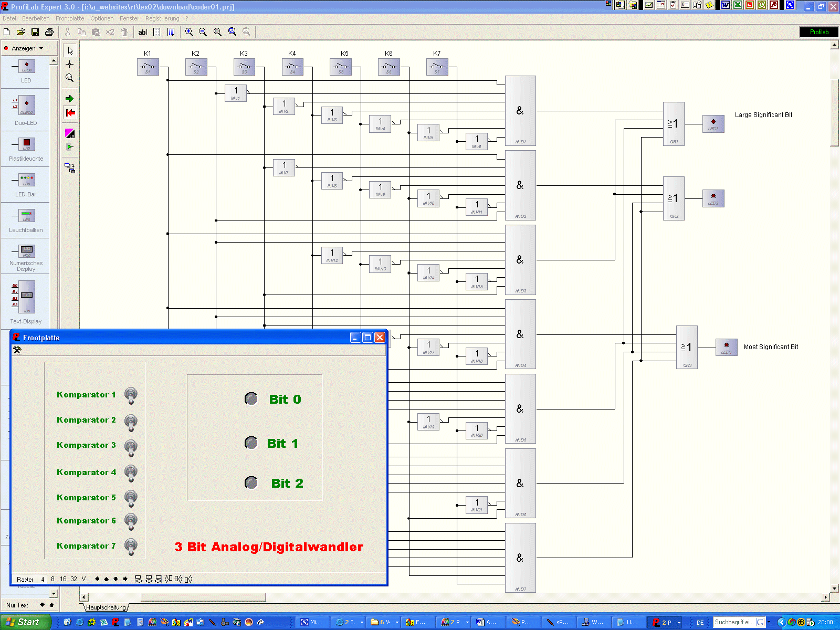Open the Datei menu
Image resolution: width=840 pixels, height=630 pixels.
(9, 18)
